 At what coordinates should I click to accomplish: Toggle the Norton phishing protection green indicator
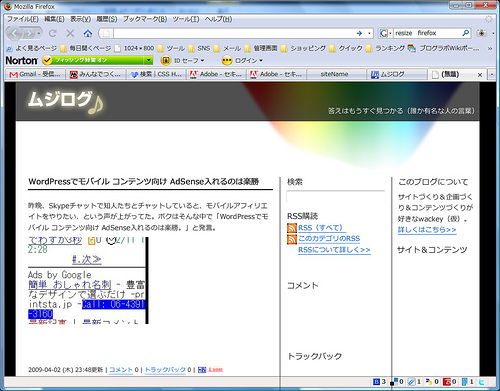(x=47, y=60)
